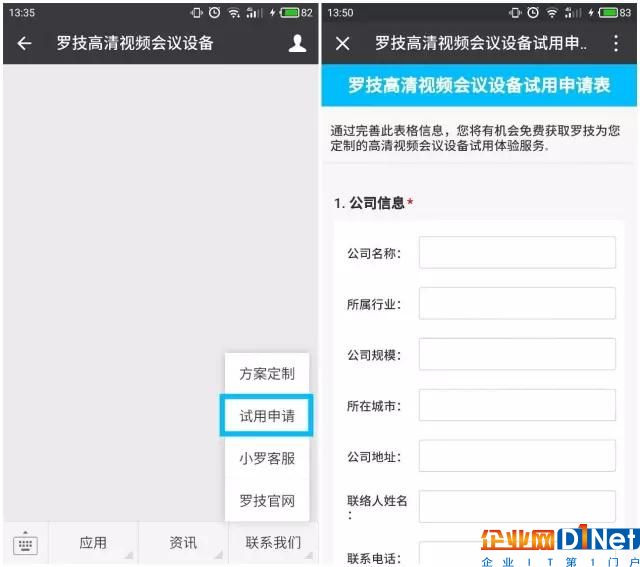Tap the left screen title 罗技高清视频会议设备
640x567 pixels.
coord(135,43)
